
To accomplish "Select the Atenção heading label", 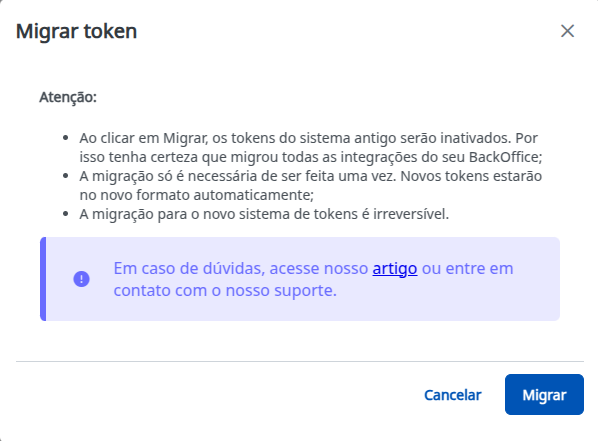I will click(x=68, y=97).
